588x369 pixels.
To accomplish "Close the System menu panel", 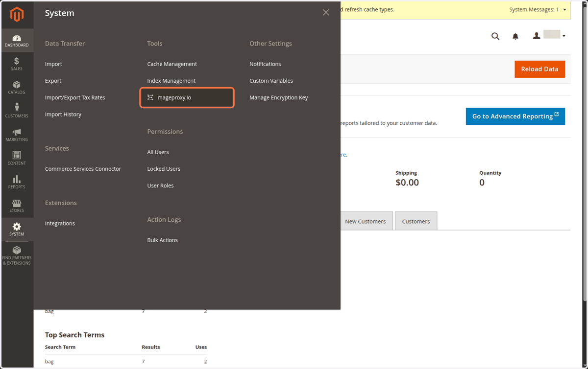I will click(326, 13).
